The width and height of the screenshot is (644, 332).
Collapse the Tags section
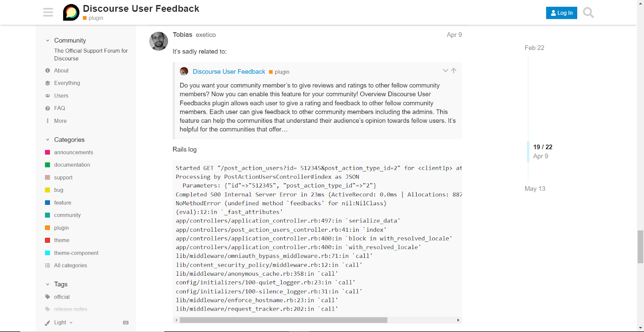[47, 285]
